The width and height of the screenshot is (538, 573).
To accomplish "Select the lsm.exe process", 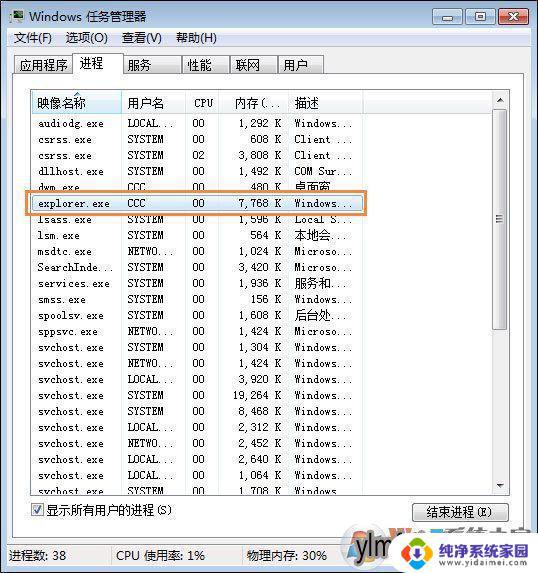I will coord(197,235).
